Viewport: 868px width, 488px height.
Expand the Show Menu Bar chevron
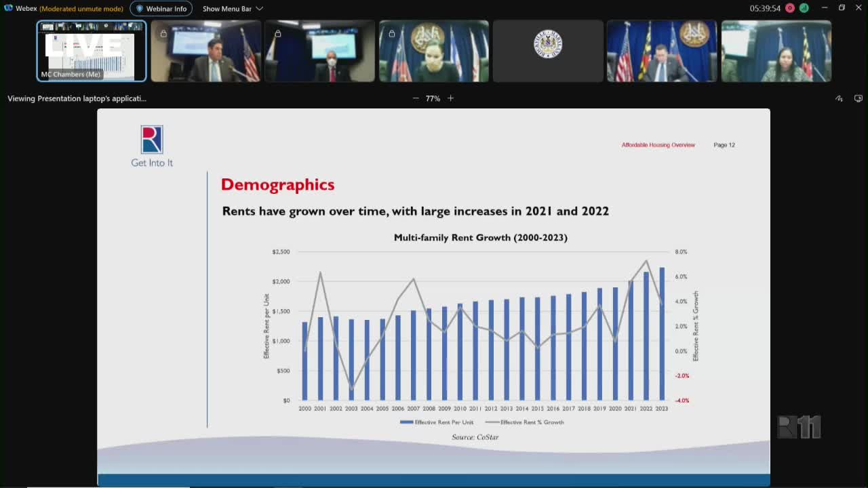click(x=259, y=9)
